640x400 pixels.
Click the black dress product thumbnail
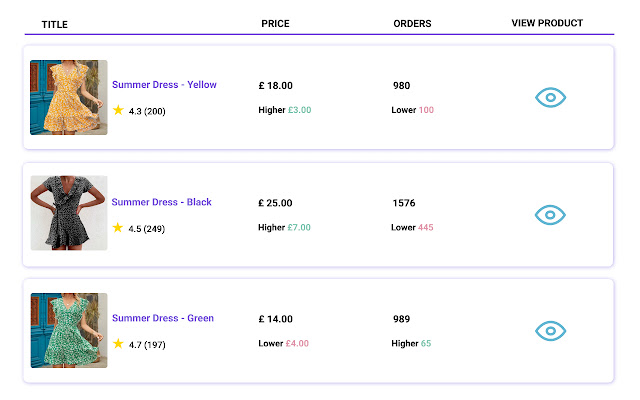69,213
